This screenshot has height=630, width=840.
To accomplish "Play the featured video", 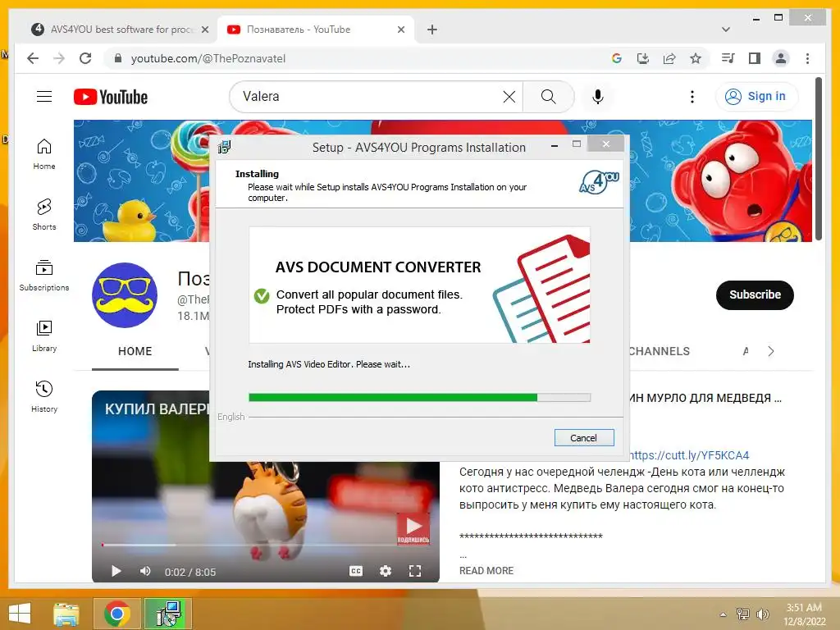I will point(116,572).
